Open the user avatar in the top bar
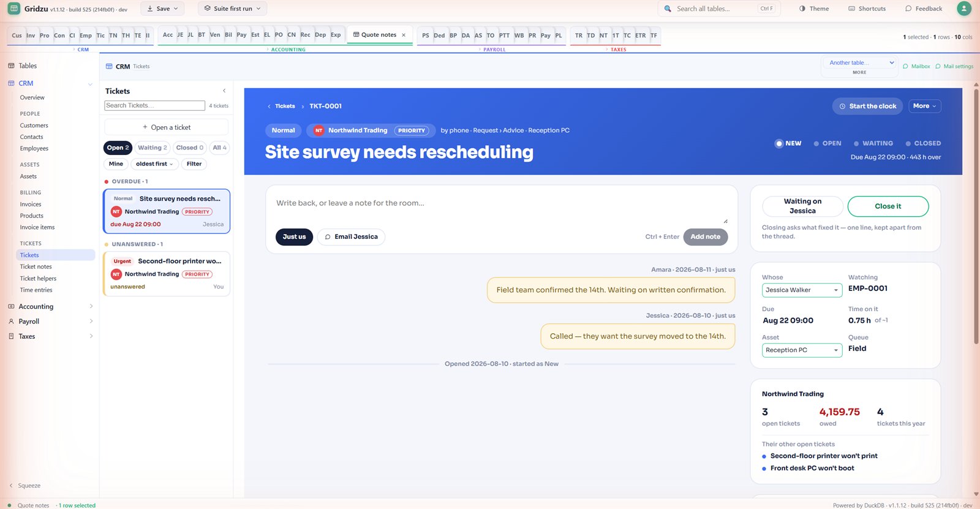Image resolution: width=980 pixels, height=509 pixels. point(964,9)
